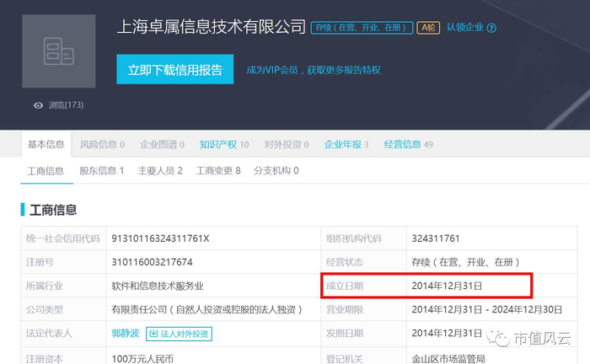Screen dimensions: 590x364
Task: Click 成立日期 value 2014年12月31日
Action: (x=447, y=286)
